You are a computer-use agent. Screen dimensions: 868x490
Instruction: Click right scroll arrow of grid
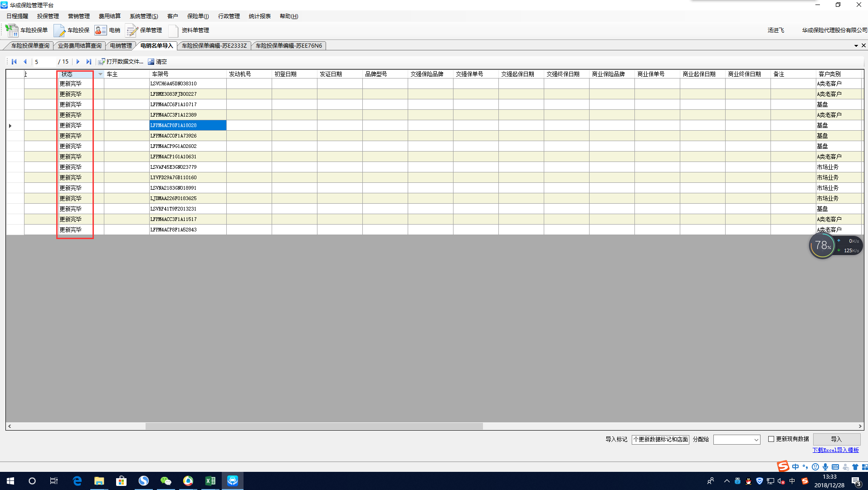pos(860,426)
